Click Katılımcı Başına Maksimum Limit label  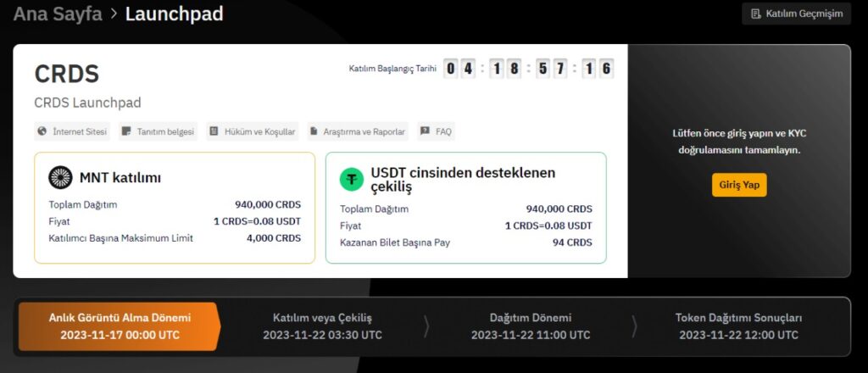click(x=120, y=238)
